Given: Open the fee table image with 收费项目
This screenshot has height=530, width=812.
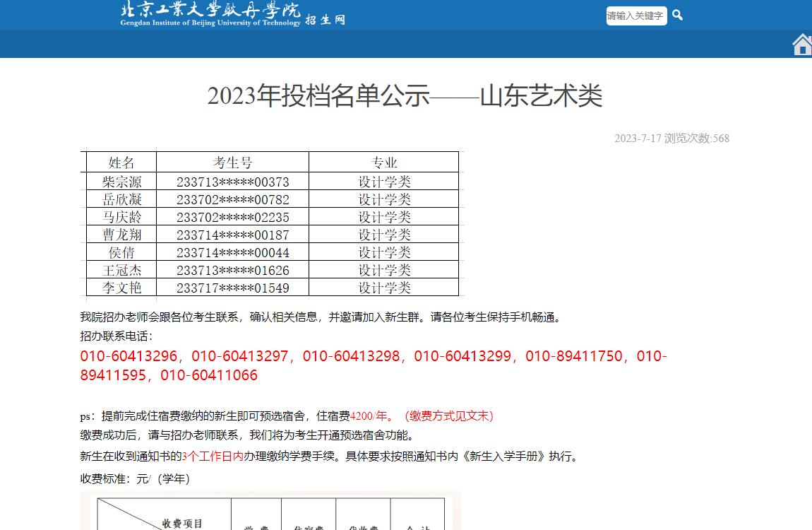Looking at the screenshot, I should click(270, 511).
